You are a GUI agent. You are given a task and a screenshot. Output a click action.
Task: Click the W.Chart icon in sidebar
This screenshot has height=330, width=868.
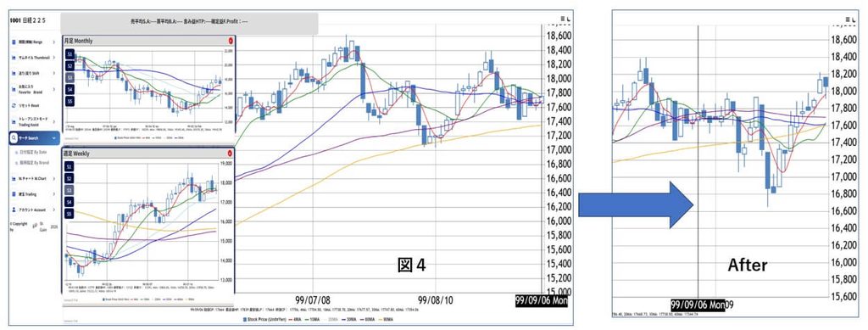coord(14,178)
